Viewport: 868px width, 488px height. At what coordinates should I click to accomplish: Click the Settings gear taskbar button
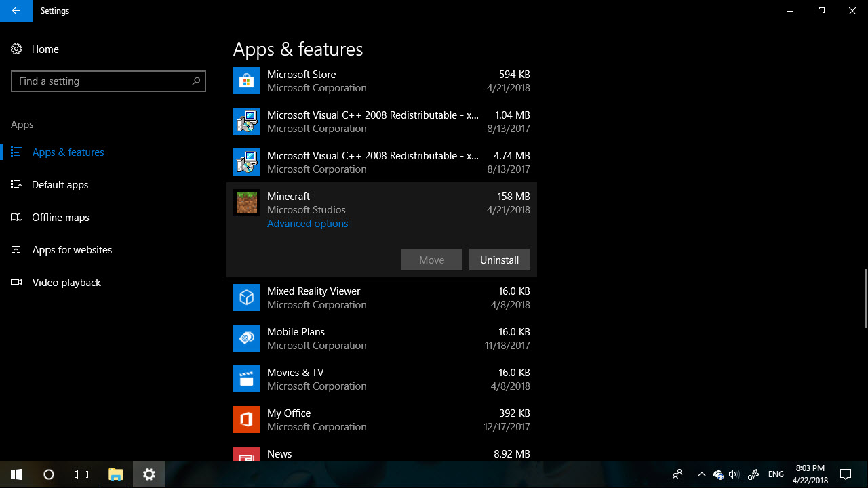[149, 474]
